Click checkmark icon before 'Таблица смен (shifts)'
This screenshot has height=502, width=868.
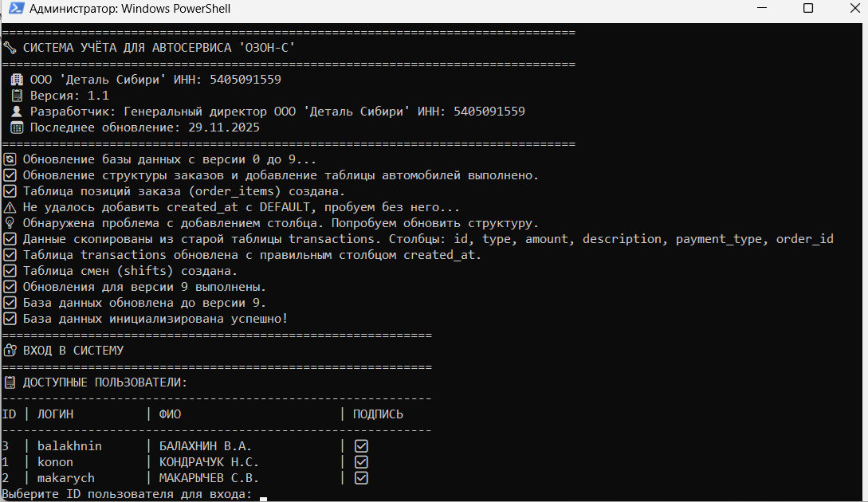[x=10, y=271]
